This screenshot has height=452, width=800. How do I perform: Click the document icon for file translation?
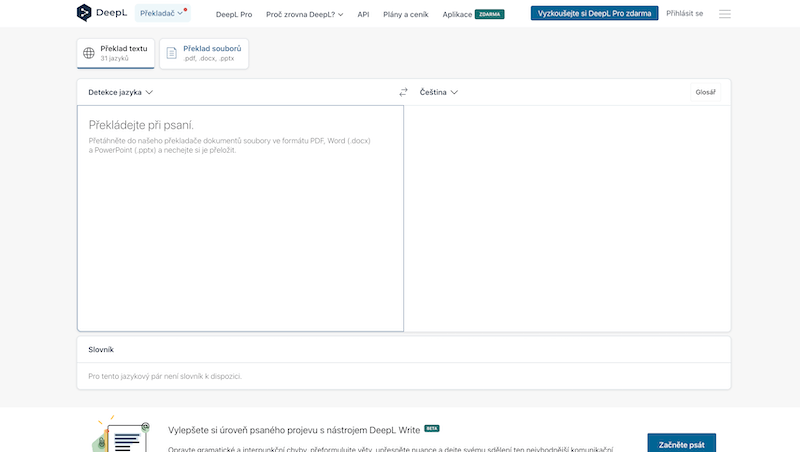coord(171,54)
